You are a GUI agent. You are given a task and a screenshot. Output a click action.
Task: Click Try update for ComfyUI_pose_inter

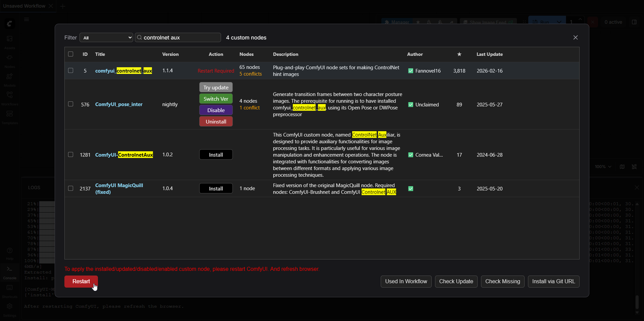216,87
